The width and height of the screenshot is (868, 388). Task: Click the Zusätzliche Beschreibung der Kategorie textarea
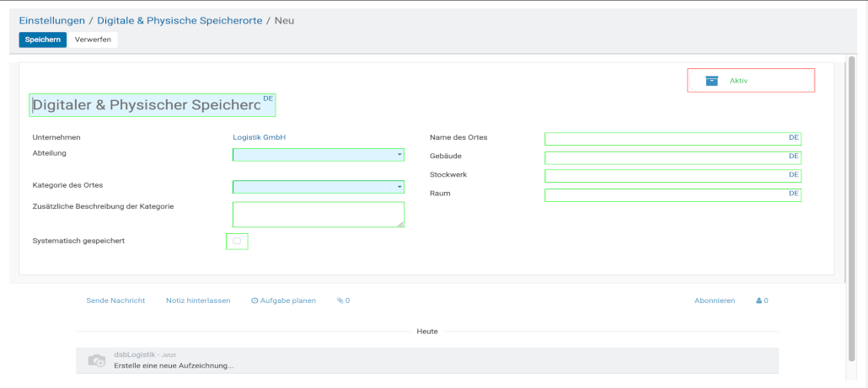(x=318, y=215)
